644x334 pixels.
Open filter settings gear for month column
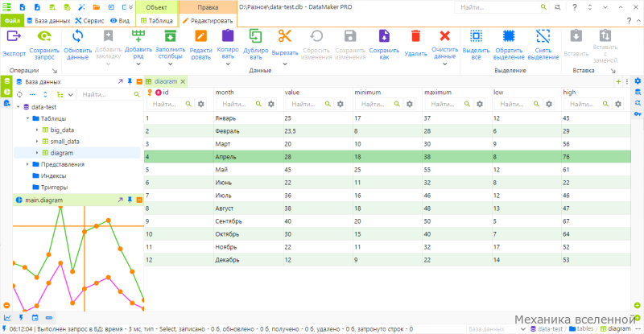pyautogui.click(x=271, y=105)
